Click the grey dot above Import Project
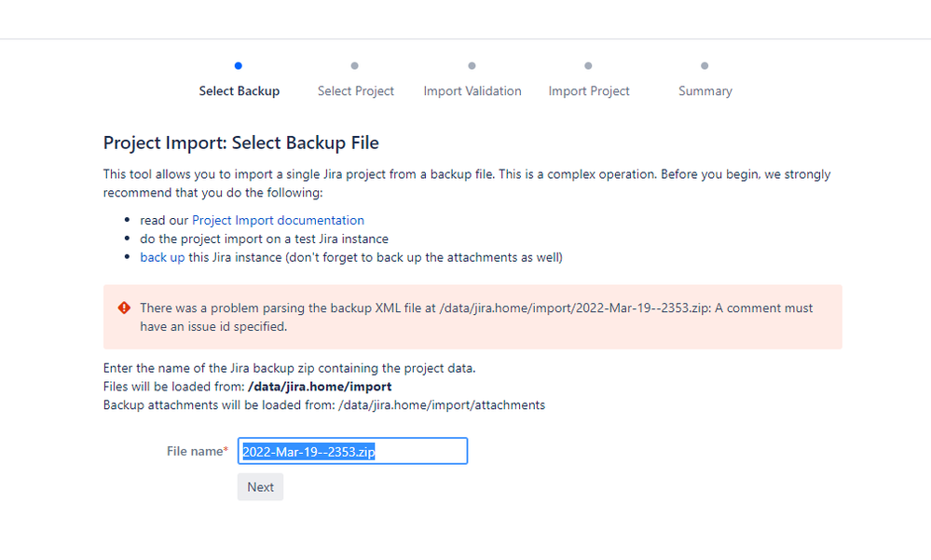Image resolution: width=931 pixels, height=560 pixels. coord(588,65)
